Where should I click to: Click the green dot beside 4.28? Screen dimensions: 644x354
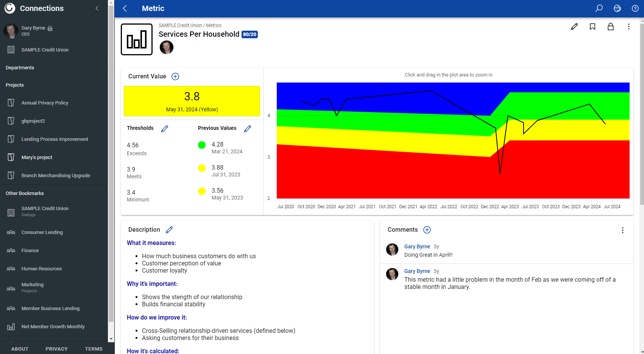(202, 145)
